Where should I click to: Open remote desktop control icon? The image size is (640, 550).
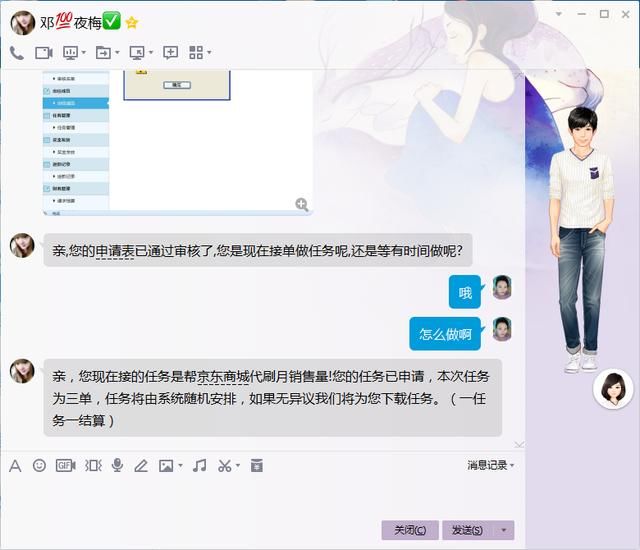pos(137,53)
